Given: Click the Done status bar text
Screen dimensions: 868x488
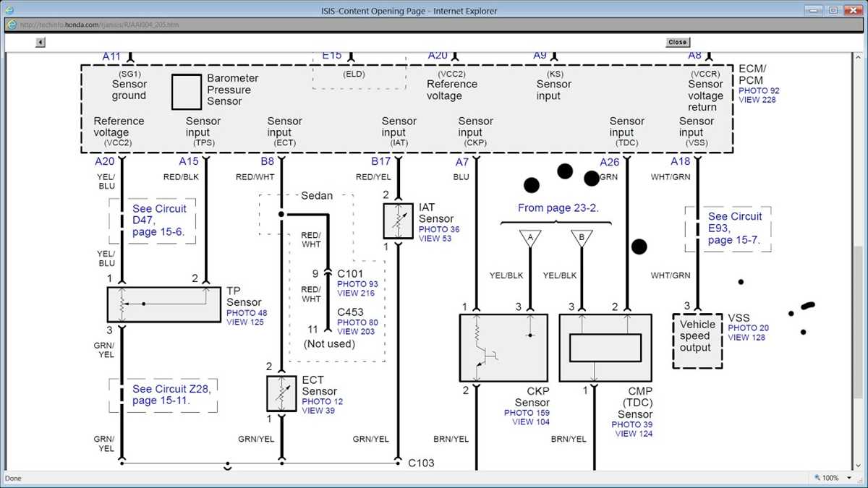Looking at the screenshot, I should [x=14, y=478].
